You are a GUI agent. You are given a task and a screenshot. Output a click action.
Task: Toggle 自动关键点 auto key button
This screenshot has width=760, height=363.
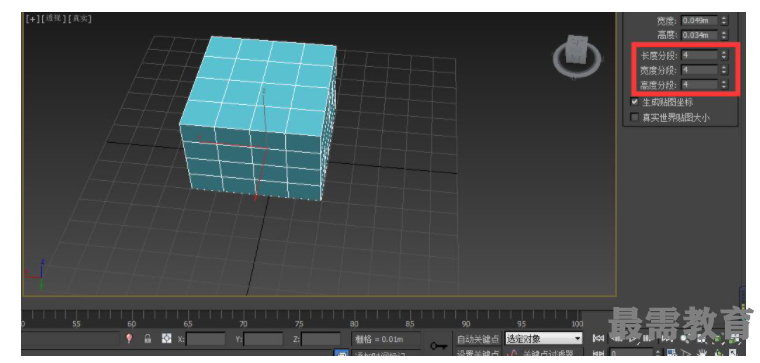coord(477,338)
